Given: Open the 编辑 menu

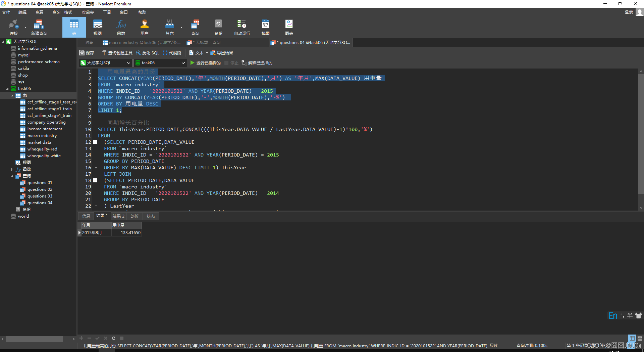Looking at the screenshot, I should coord(22,12).
